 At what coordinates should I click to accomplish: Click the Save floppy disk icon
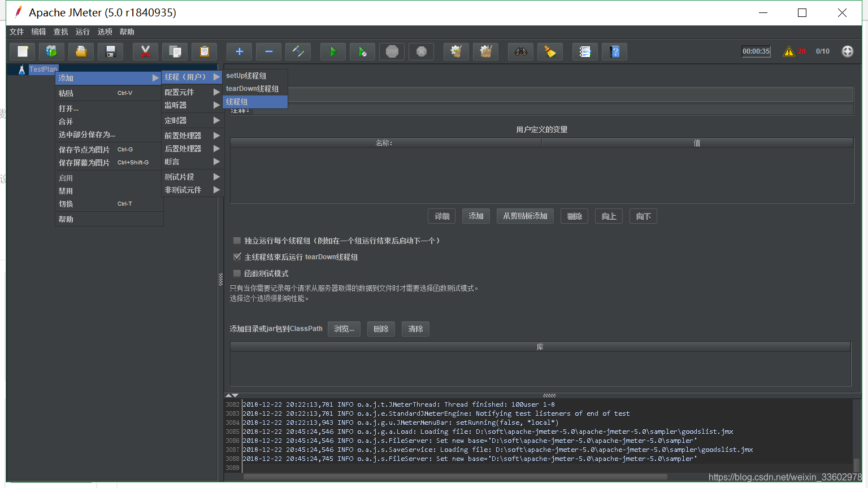[111, 51]
